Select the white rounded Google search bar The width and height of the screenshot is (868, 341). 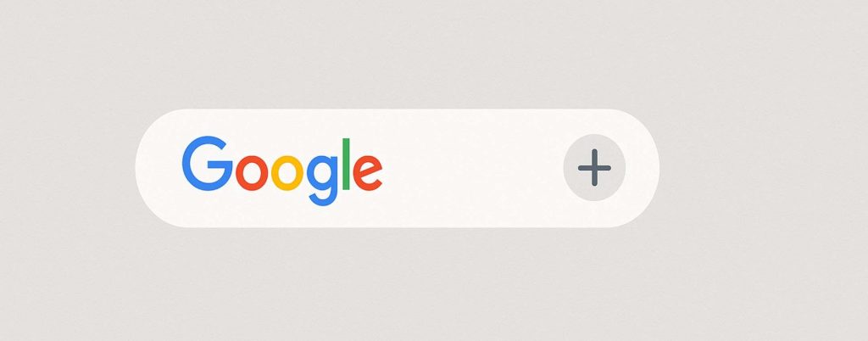point(397,168)
